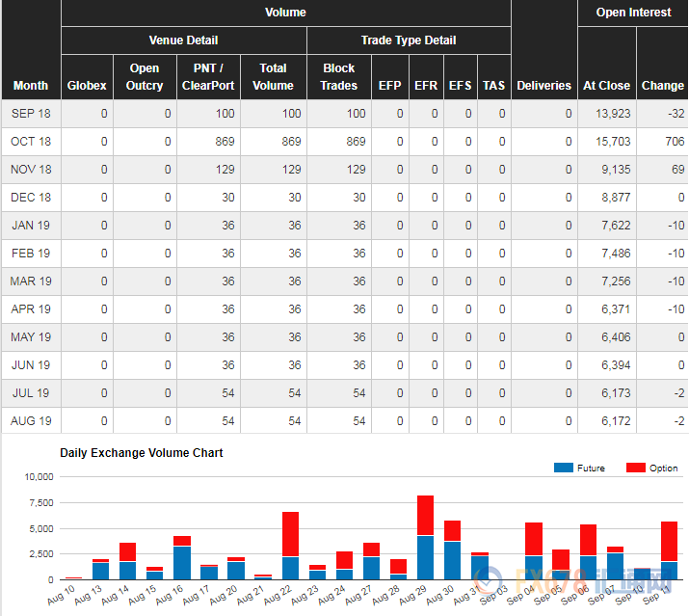689x616 pixels.
Task: Click the Globex column header
Action: (87, 85)
